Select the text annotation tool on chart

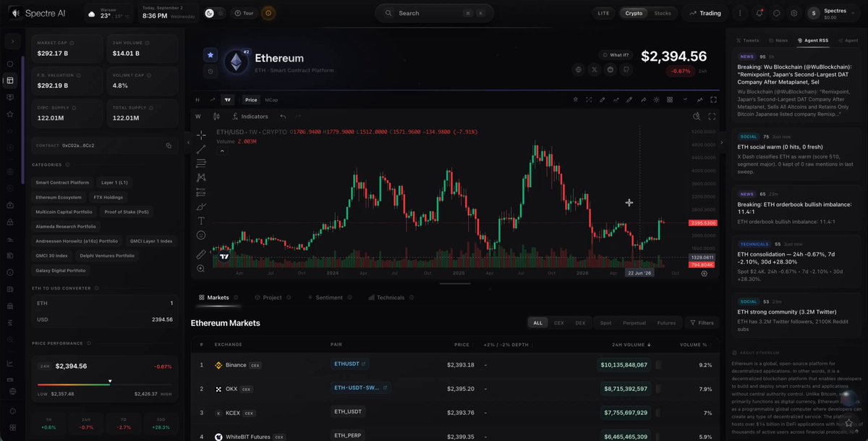coord(201,220)
